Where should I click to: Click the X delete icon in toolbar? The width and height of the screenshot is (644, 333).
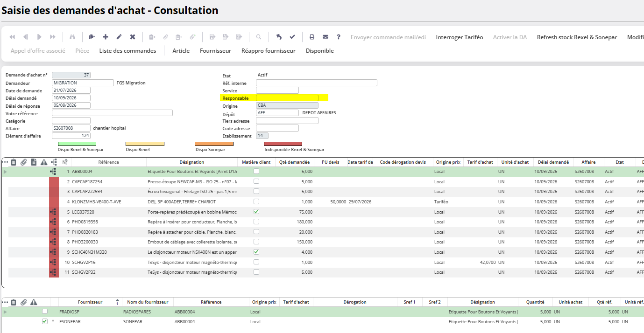pyautogui.click(x=133, y=37)
